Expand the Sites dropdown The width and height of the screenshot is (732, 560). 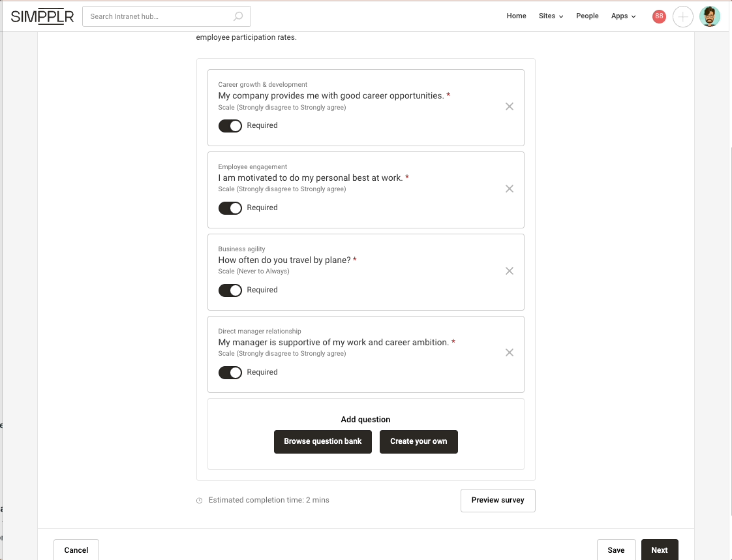coord(550,16)
